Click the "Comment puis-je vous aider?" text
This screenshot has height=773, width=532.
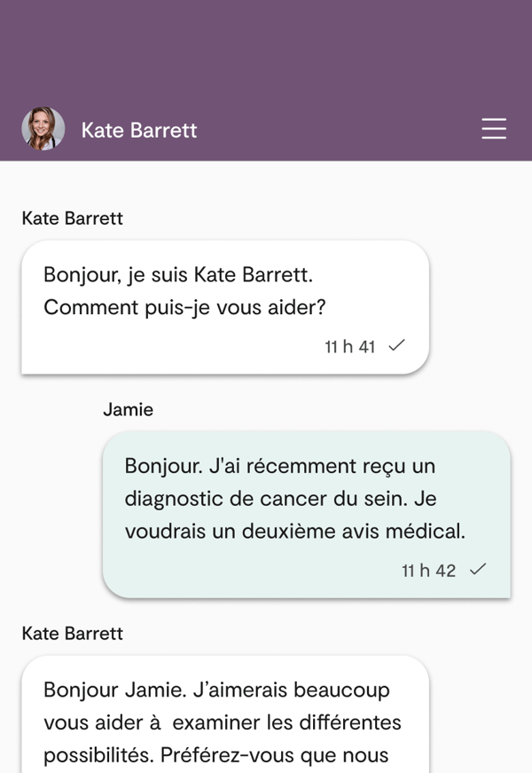[184, 307]
